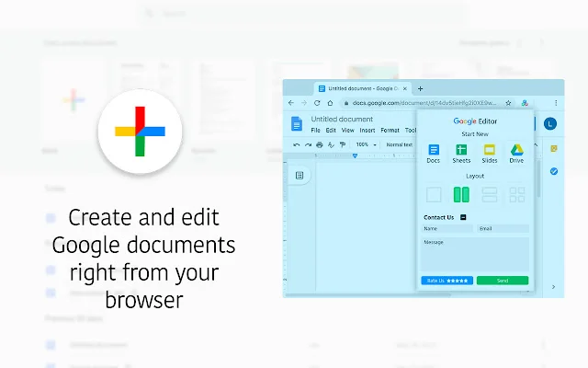Image resolution: width=588 pixels, height=368 pixels.
Task: Open the Insert menu
Action: [367, 131]
